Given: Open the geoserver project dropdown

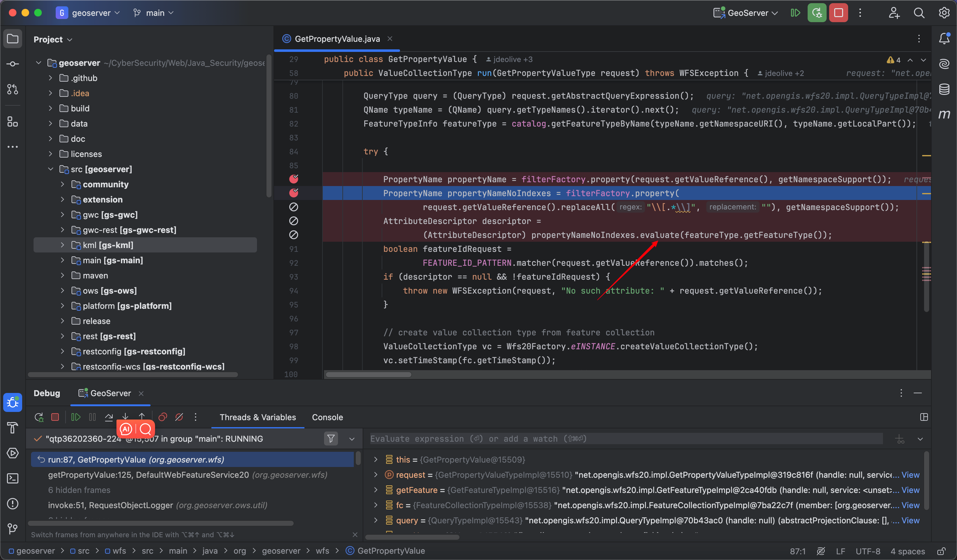Looking at the screenshot, I should click(x=88, y=13).
